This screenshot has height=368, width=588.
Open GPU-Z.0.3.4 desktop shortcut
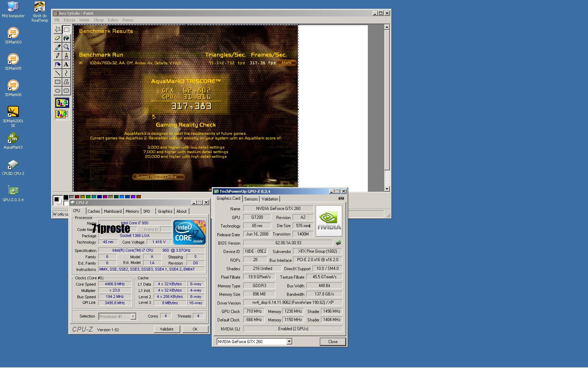pyautogui.click(x=13, y=193)
